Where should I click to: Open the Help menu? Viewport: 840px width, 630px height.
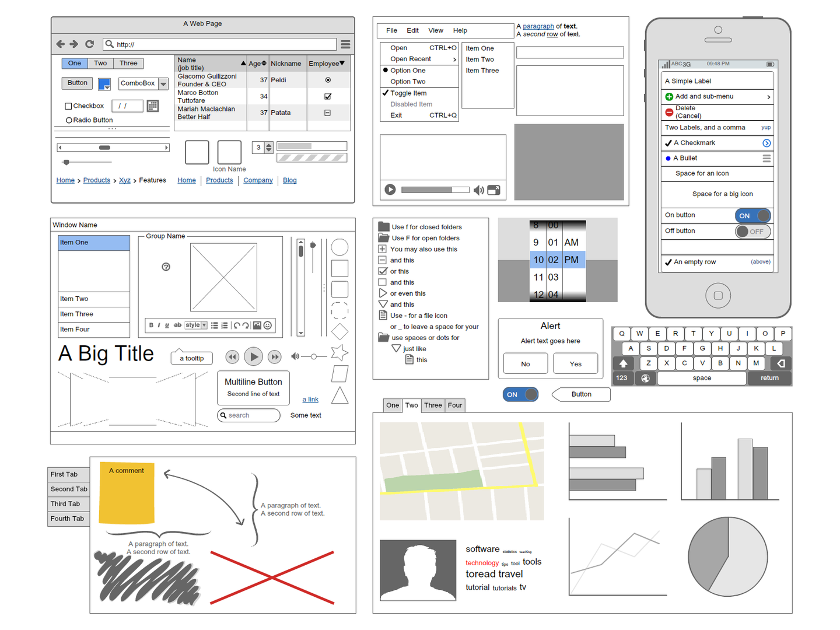coord(460,30)
